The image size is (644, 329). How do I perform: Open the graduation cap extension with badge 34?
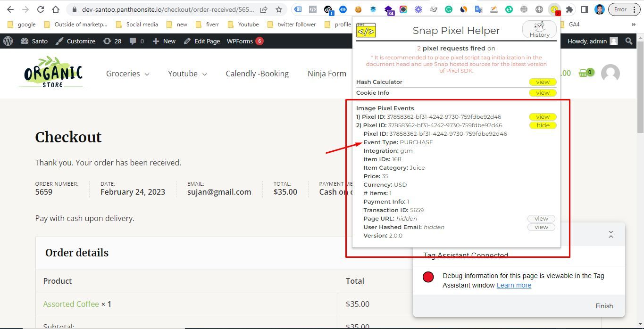coord(389,10)
